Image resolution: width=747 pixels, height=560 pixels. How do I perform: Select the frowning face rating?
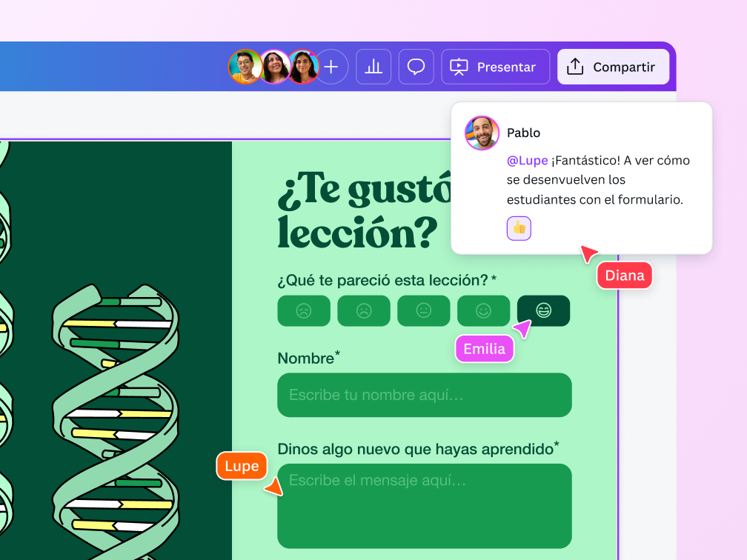pos(364,310)
